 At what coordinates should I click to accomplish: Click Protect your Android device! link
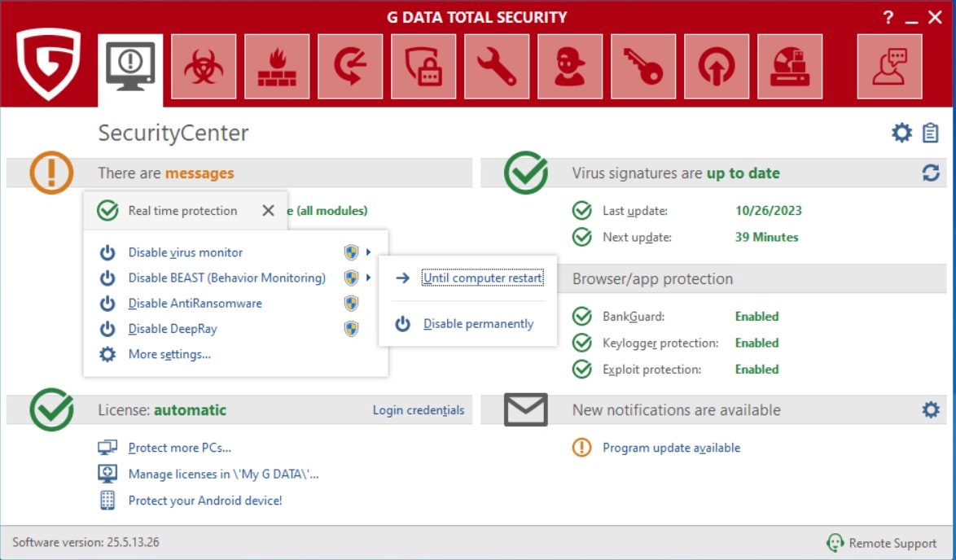click(x=205, y=501)
